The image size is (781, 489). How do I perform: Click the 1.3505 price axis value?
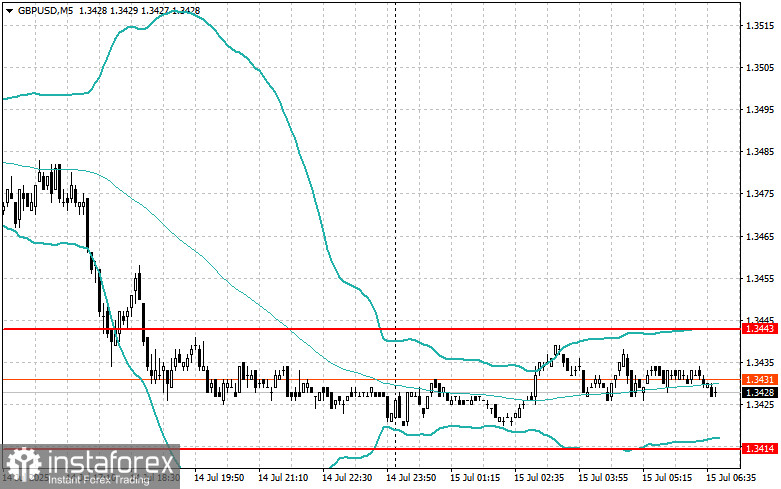(760, 68)
